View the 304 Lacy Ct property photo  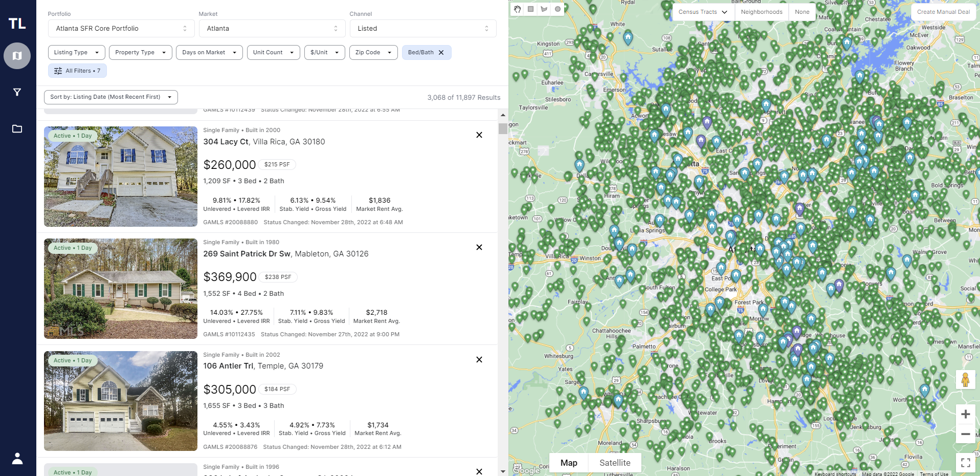[x=121, y=177]
